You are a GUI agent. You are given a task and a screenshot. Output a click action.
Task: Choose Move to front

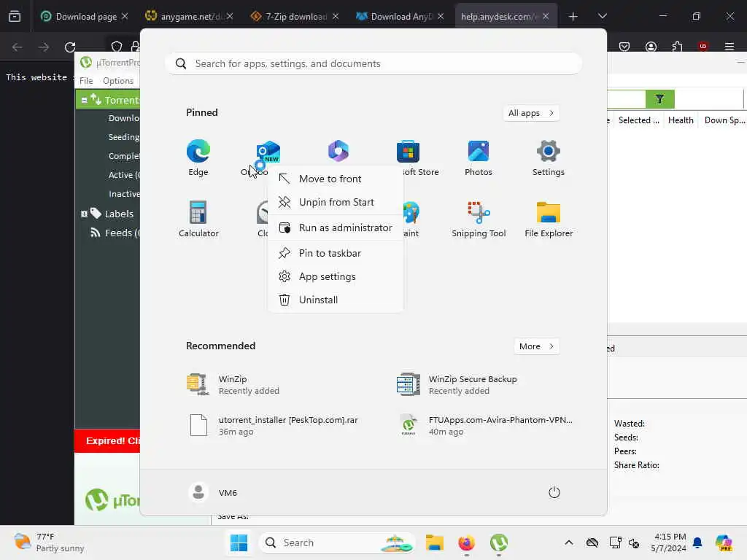coord(336,179)
